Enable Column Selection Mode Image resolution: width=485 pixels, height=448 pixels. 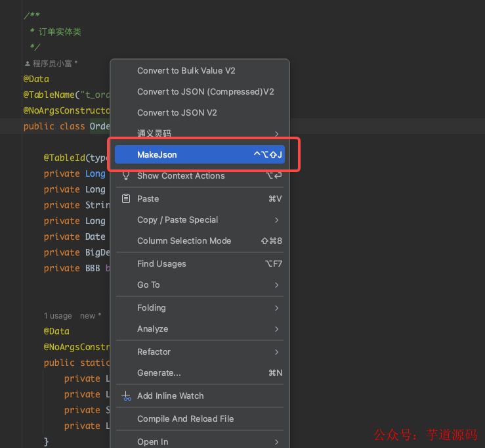[200, 241]
